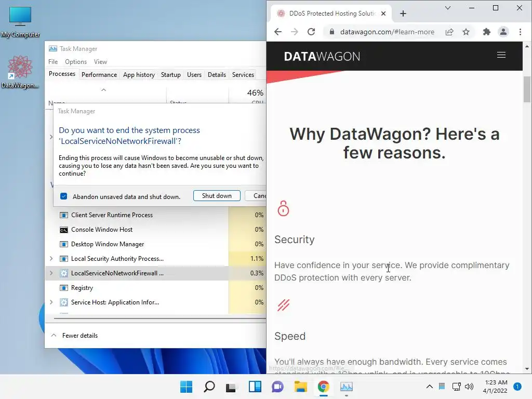The width and height of the screenshot is (532, 399).
Task: Select the Registry process row
Action: tap(155, 288)
